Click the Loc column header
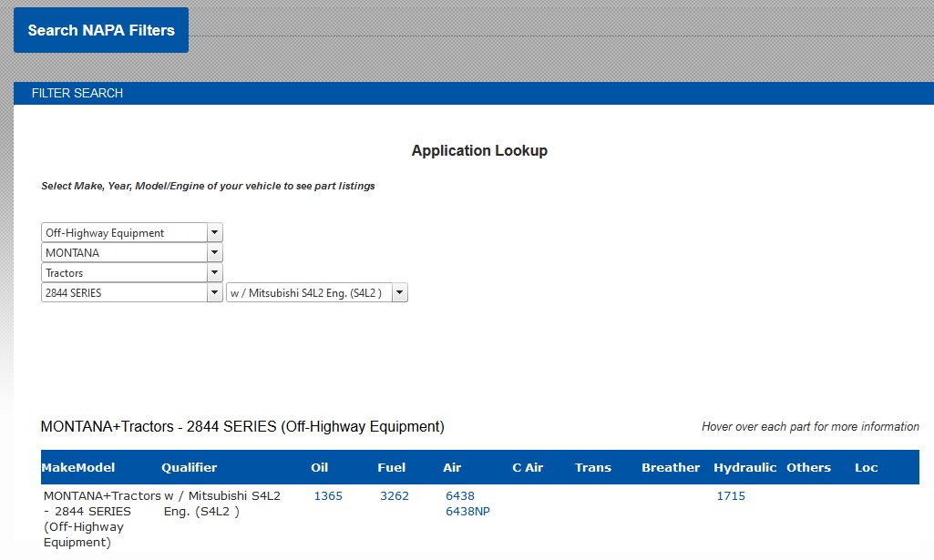934x560 pixels. coord(866,468)
